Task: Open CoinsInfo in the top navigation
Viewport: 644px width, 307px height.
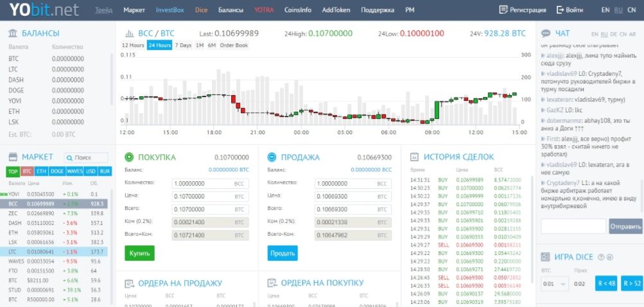Action: 298,10
